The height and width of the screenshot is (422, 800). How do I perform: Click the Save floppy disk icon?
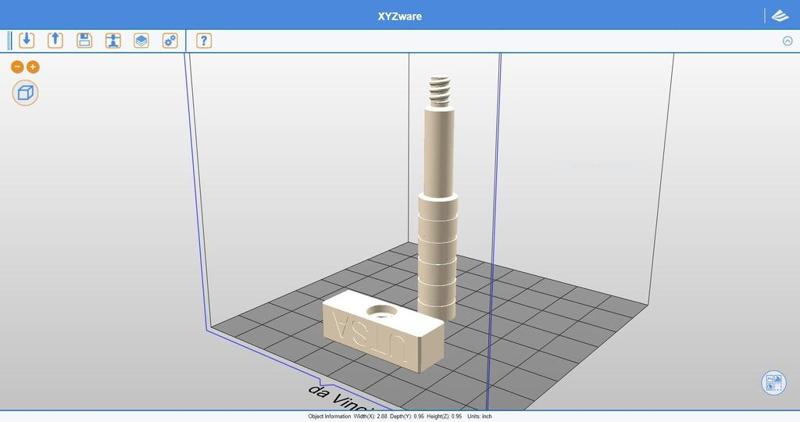click(x=84, y=40)
